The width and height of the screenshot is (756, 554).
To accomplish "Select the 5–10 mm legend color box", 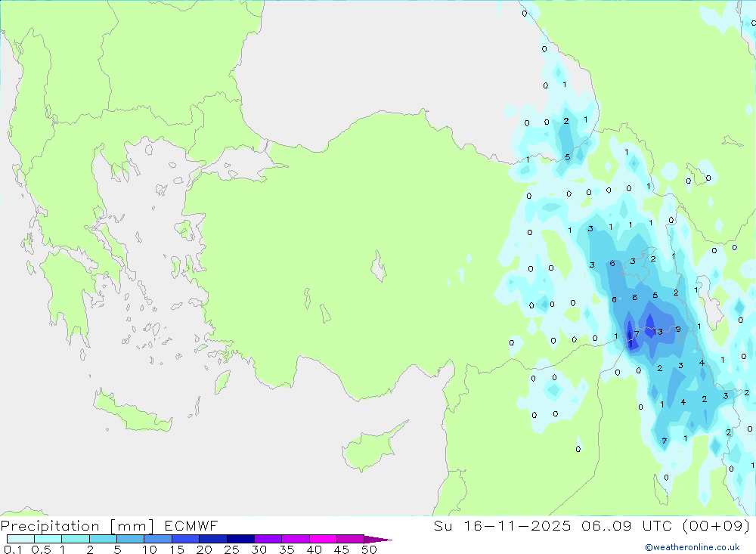I will 131,539.
